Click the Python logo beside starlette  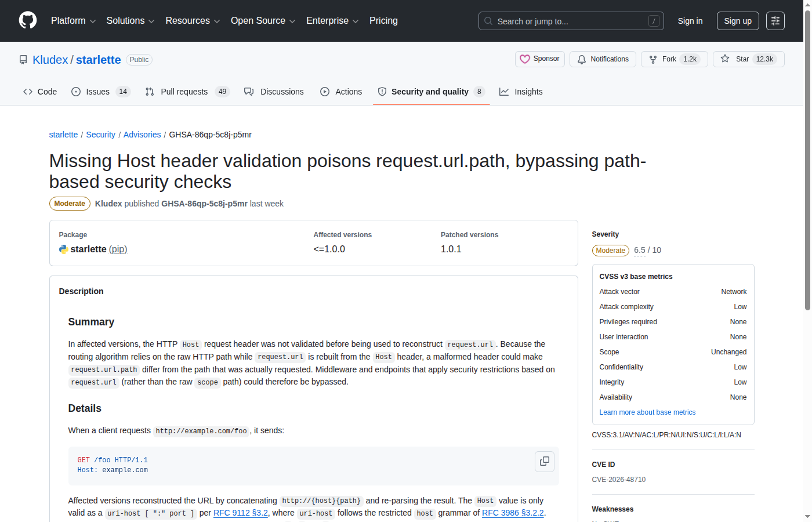(63, 249)
